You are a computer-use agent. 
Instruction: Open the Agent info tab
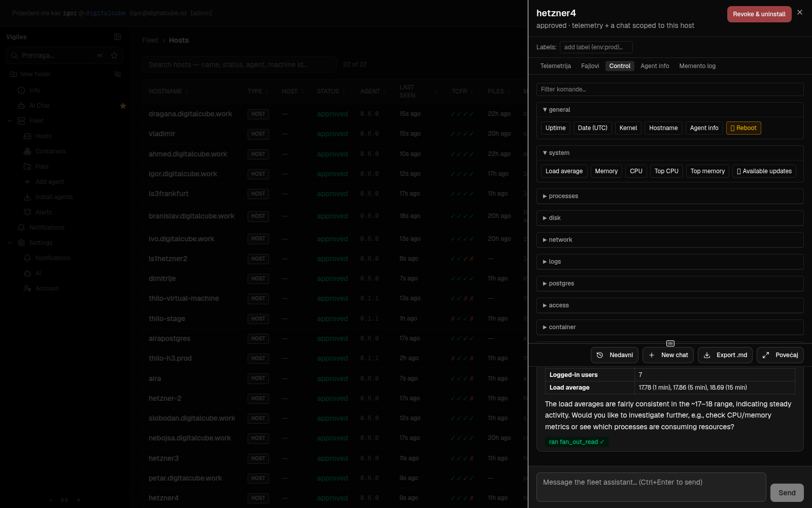(x=655, y=66)
